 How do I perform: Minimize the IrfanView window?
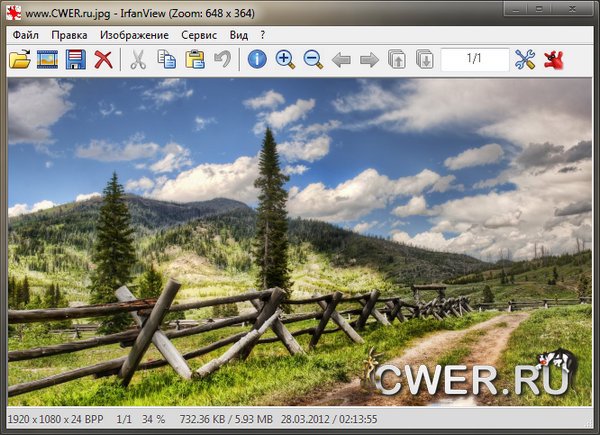point(516,9)
